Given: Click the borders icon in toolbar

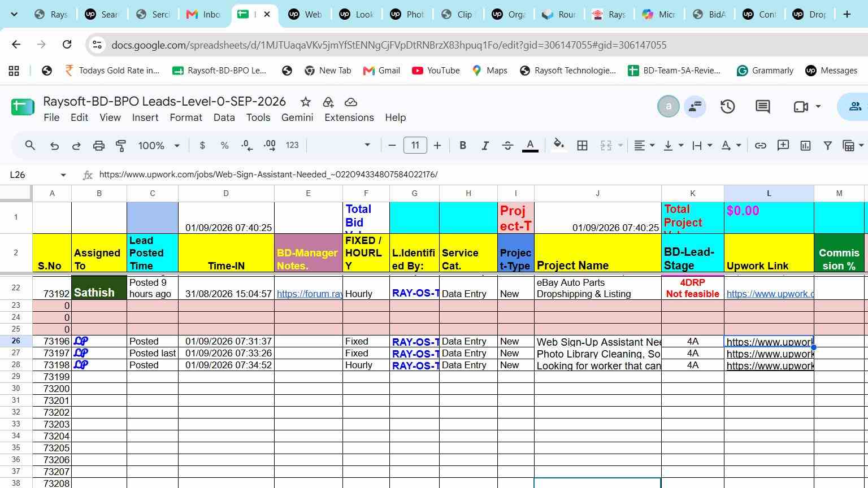Looking at the screenshot, I should 582,146.
